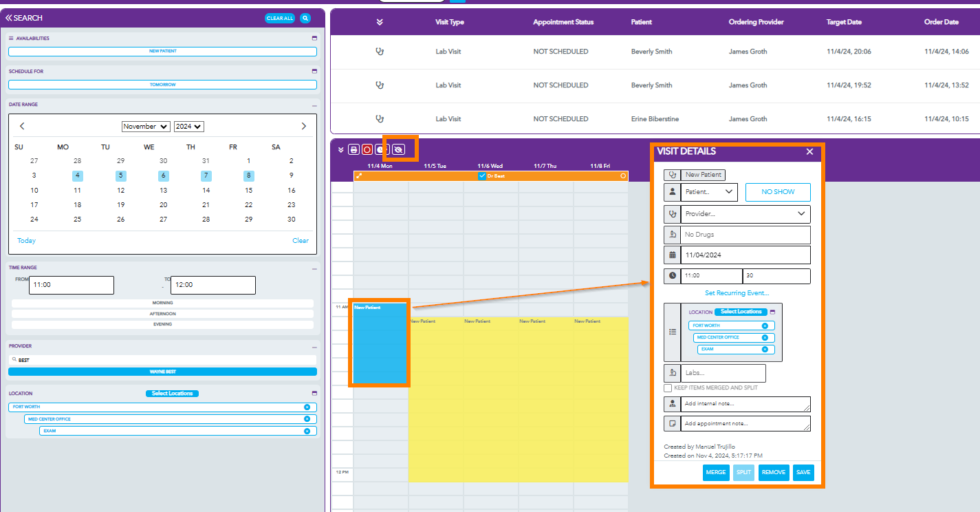Viewport: 980px width, 512px height.
Task: Open the 2024 year dropdown
Action: click(189, 127)
